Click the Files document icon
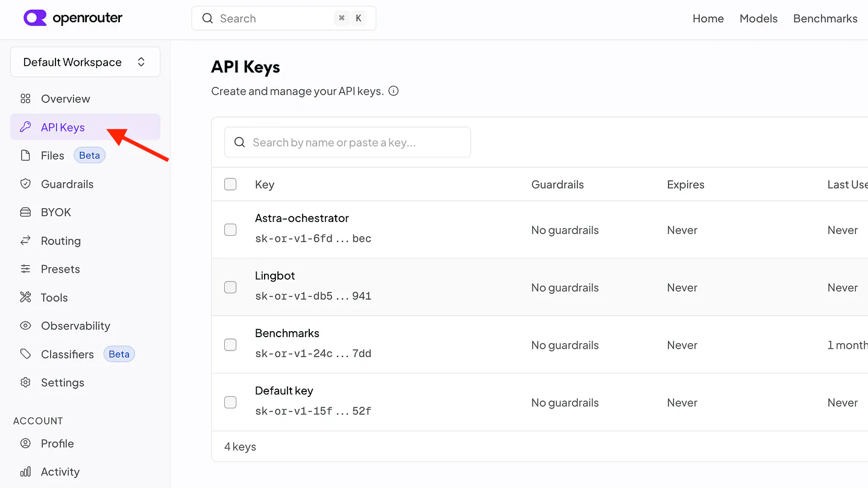The image size is (868, 488). click(25, 156)
